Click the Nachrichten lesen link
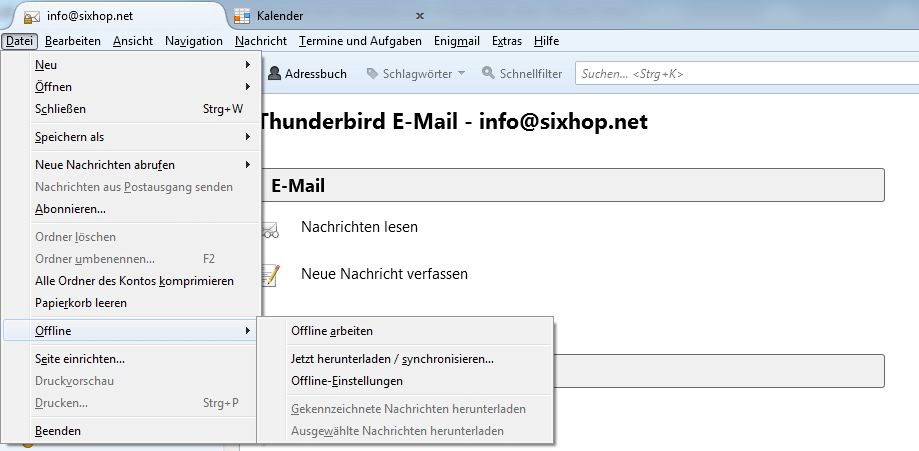This screenshot has height=451, width=919. [359, 227]
